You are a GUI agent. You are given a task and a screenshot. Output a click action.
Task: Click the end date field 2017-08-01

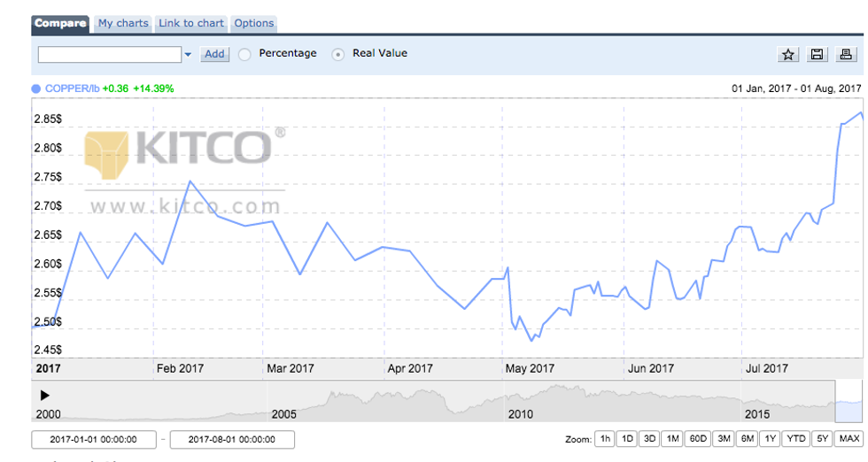(x=231, y=440)
